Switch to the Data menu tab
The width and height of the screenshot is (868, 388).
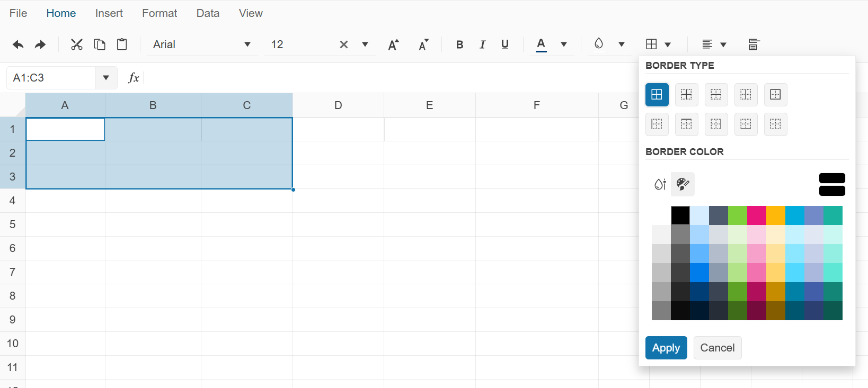[x=208, y=13]
